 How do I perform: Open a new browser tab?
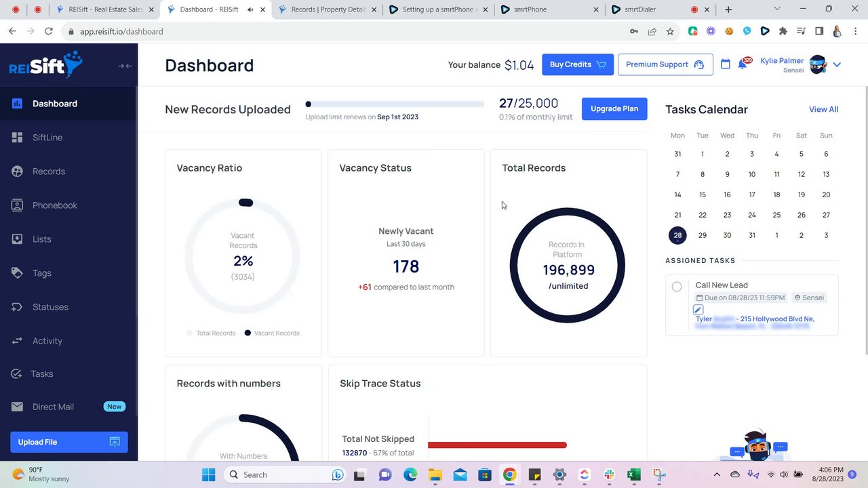[x=728, y=9]
